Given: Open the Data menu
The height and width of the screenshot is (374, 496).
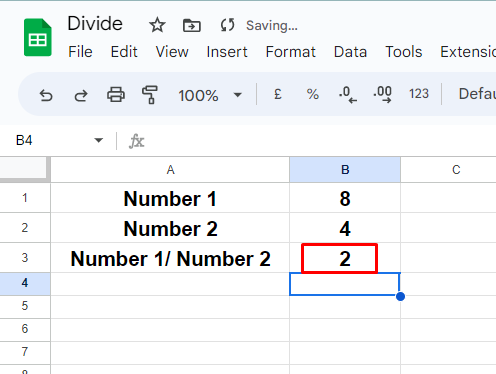Looking at the screenshot, I should tap(350, 52).
